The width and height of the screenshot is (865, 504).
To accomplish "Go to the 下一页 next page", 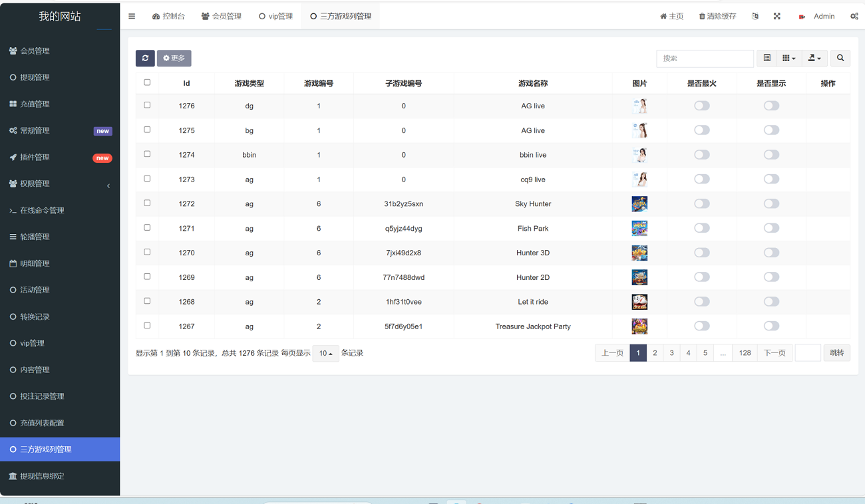I will click(774, 353).
